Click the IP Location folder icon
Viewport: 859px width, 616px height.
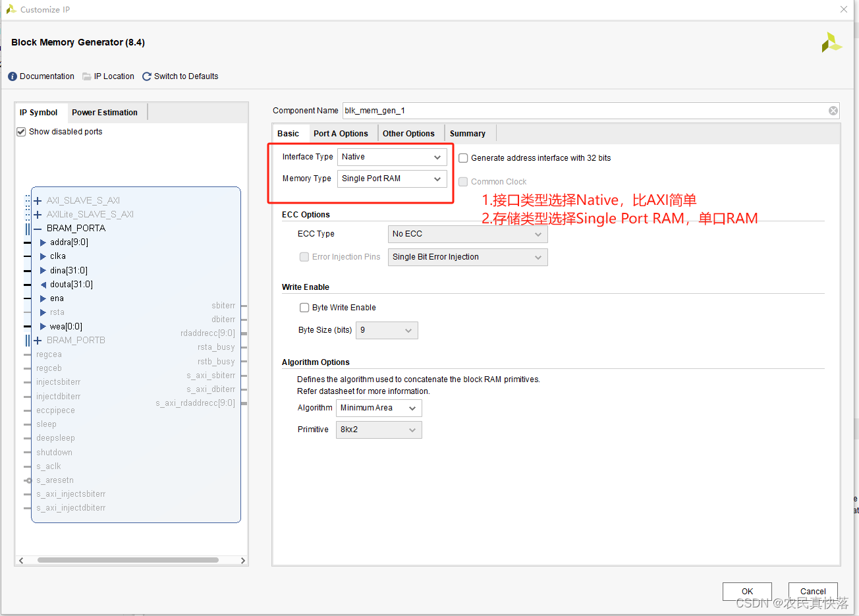[87, 76]
